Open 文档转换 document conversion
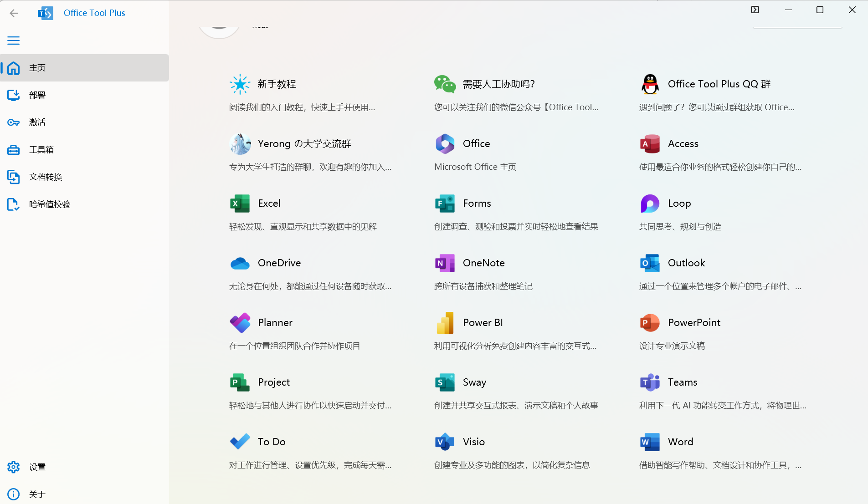Image resolution: width=868 pixels, height=504 pixels. pos(85,177)
